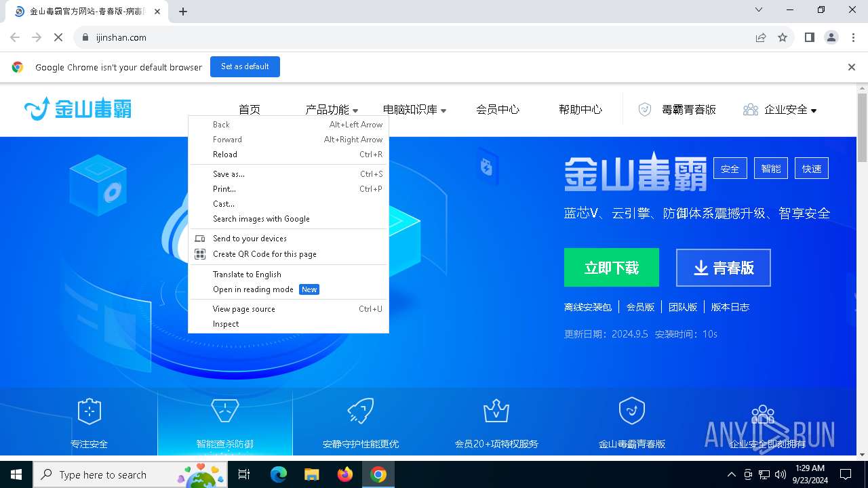Image resolution: width=868 pixels, height=488 pixels.
Task: Click Set as default button
Action: coord(245,66)
